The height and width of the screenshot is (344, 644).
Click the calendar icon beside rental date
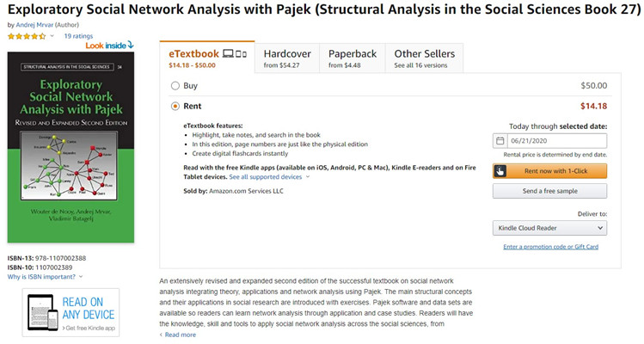coord(500,141)
